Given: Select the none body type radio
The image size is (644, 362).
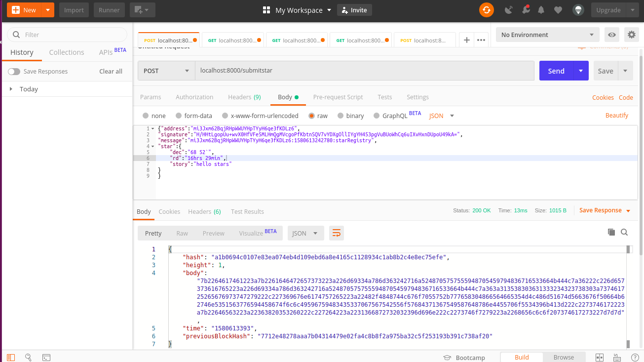Looking at the screenshot, I should click(x=146, y=116).
